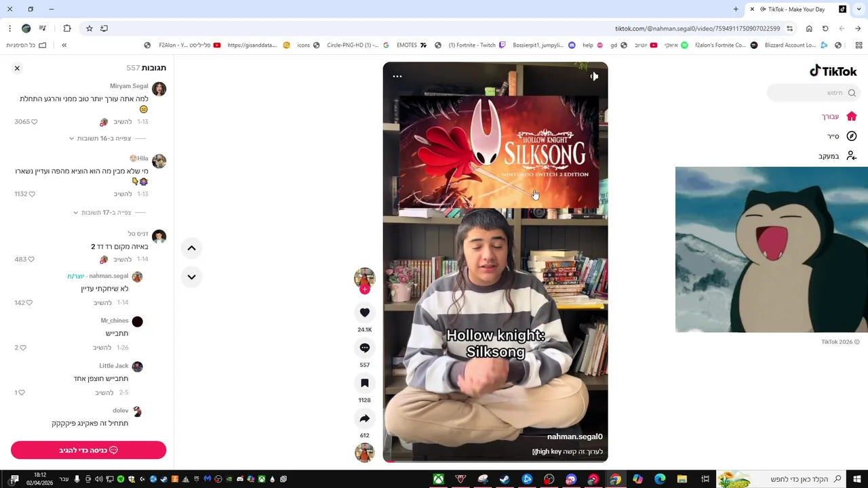Open the Circle-PNG-HD bookmark
This screenshot has height=488, width=868.
tap(357, 45)
